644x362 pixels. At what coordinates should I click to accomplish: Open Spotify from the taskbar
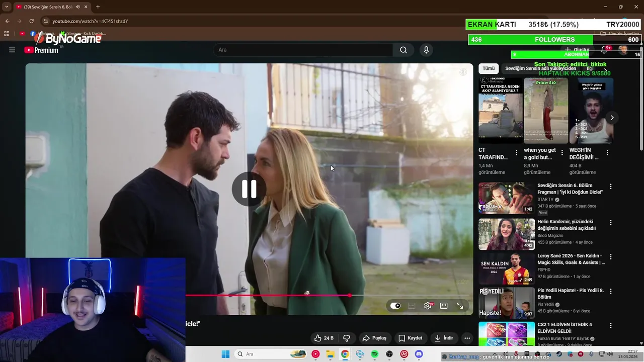[375, 354]
